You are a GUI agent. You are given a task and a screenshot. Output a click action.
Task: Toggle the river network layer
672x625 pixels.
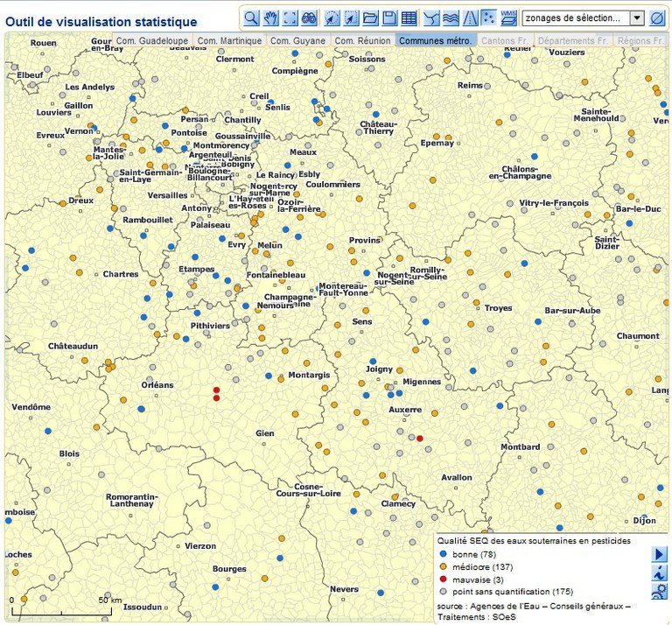(431, 18)
